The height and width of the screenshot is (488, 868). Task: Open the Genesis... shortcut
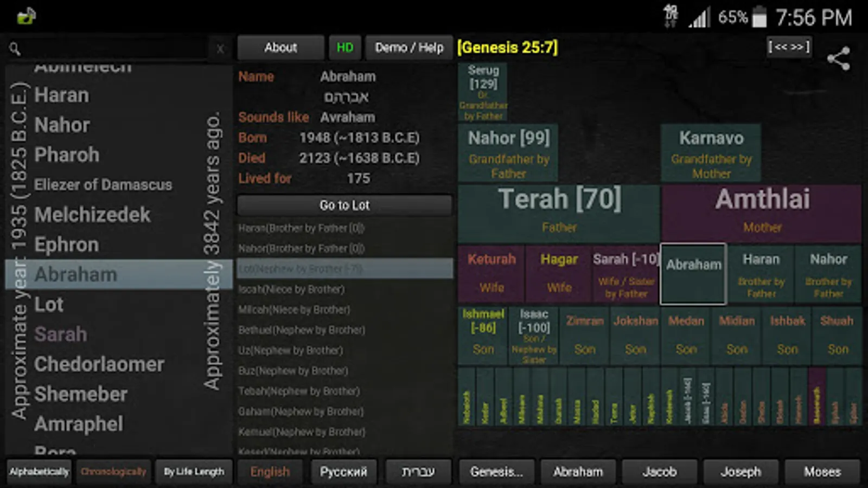496,472
